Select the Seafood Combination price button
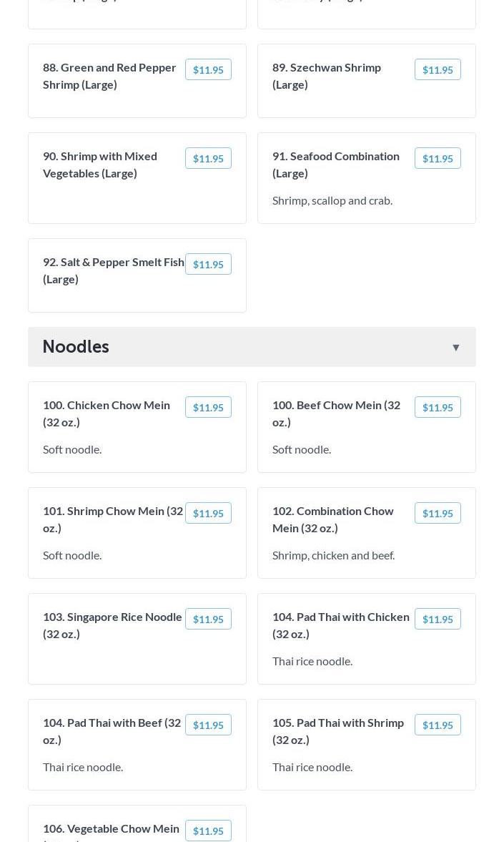 click(x=438, y=158)
